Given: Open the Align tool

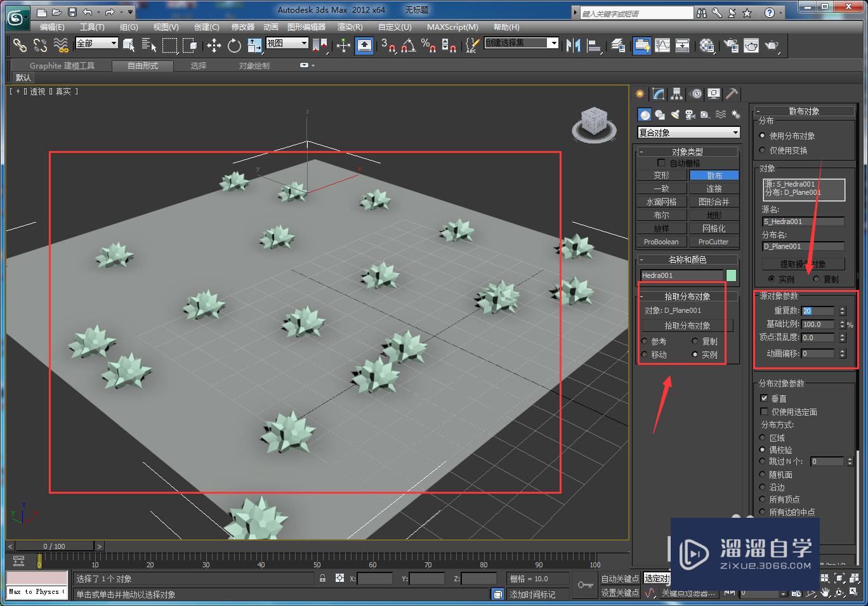Looking at the screenshot, I should [x=595, y=45].
